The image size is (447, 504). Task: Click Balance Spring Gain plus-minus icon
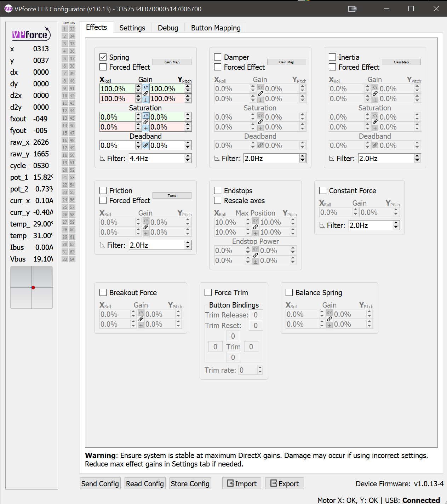[329, 325]
